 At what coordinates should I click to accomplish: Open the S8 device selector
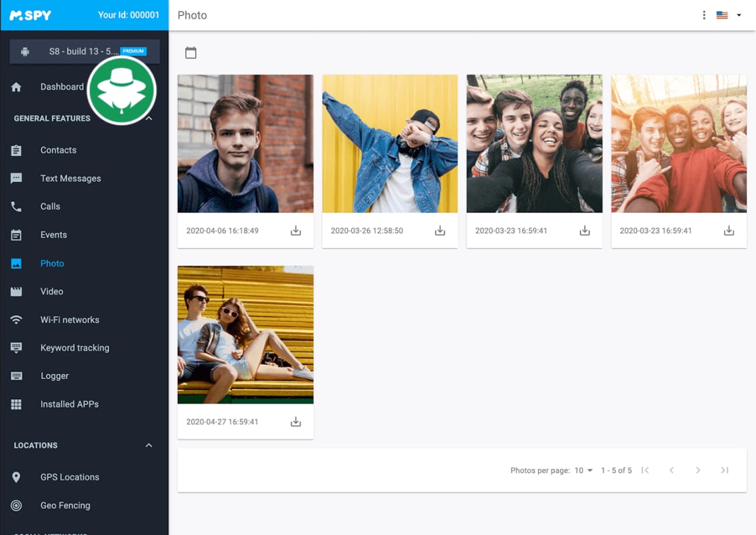[x=85, y=51]
